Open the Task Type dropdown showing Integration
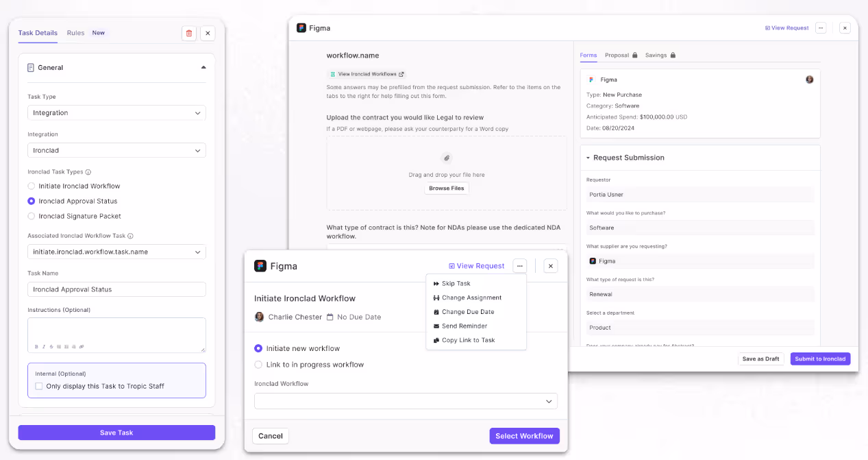The image size is (868, 460). pos(116,112)
